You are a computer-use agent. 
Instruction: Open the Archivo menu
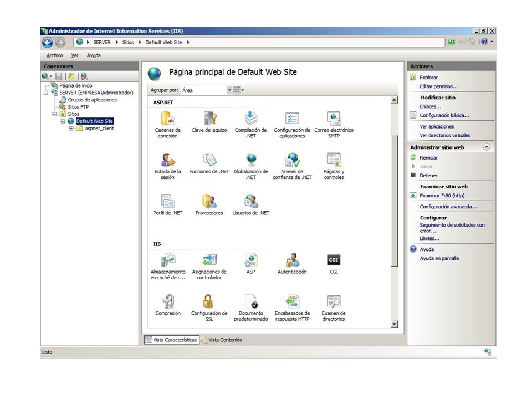pyautogui.click(x=55, y=55)
